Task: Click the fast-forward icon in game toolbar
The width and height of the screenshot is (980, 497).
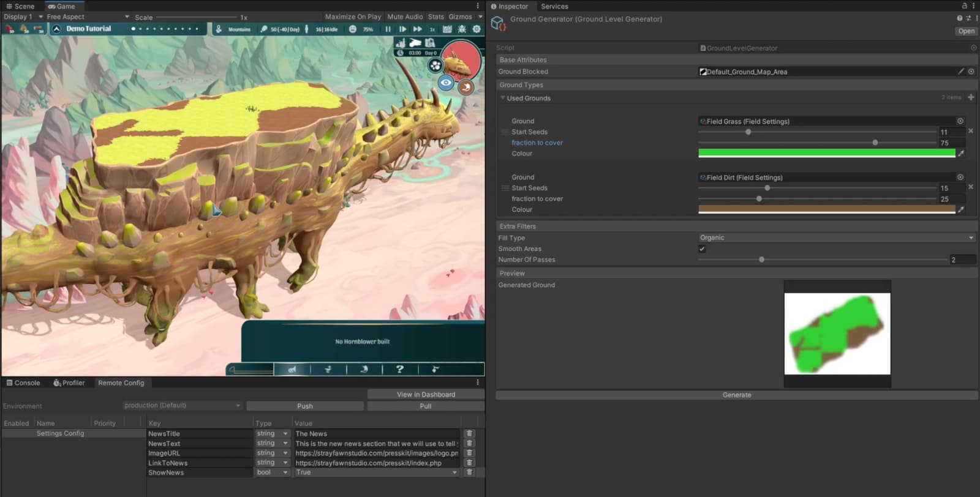Action: (417, 29)
